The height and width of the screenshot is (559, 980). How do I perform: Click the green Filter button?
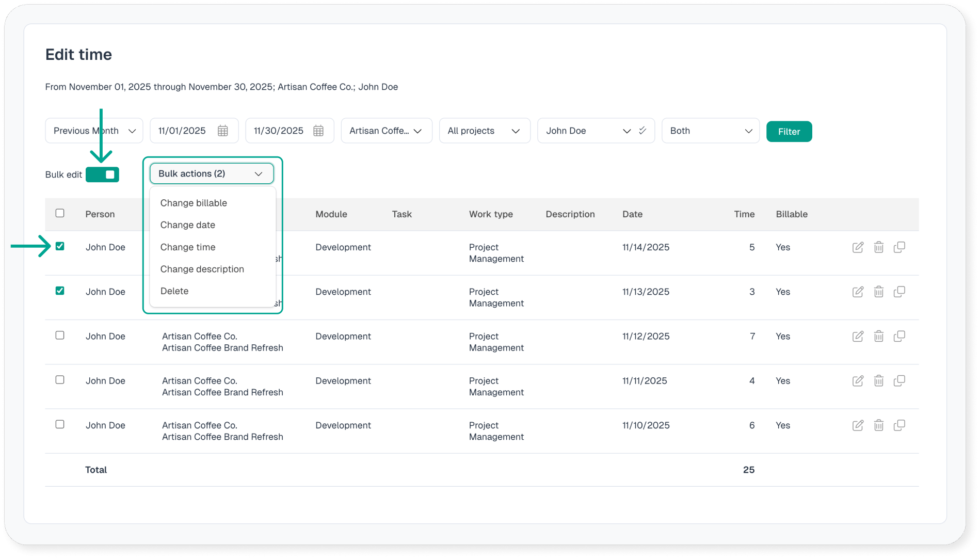(x=789, y=132)
